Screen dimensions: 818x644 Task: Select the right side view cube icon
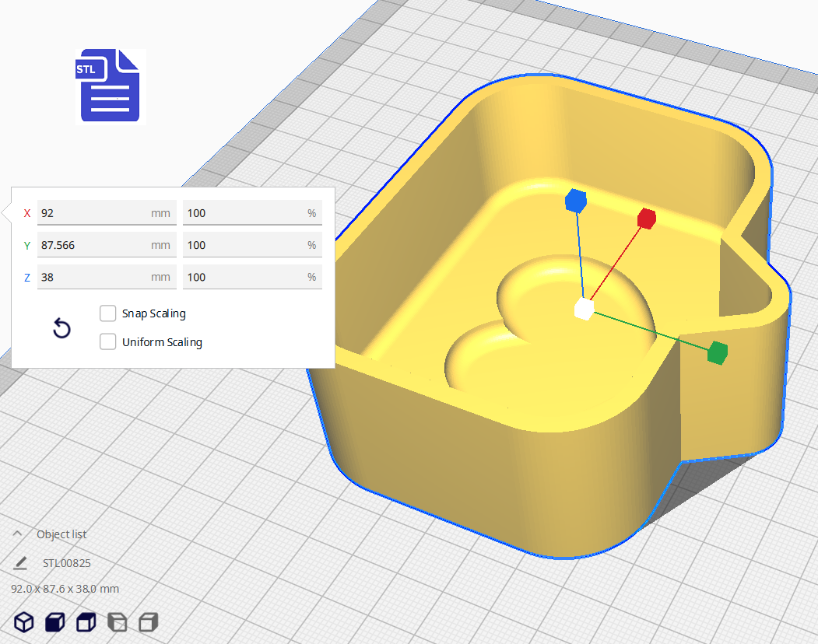click(148, 622)
